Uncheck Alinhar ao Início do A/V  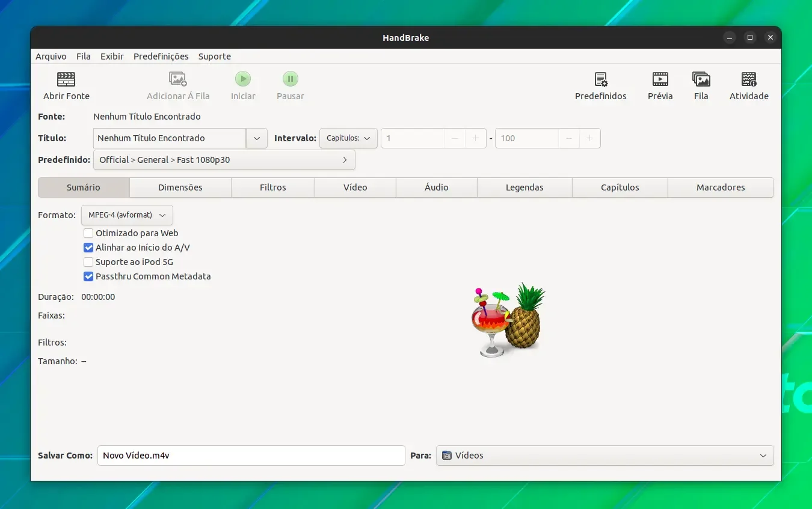(88, 248)
